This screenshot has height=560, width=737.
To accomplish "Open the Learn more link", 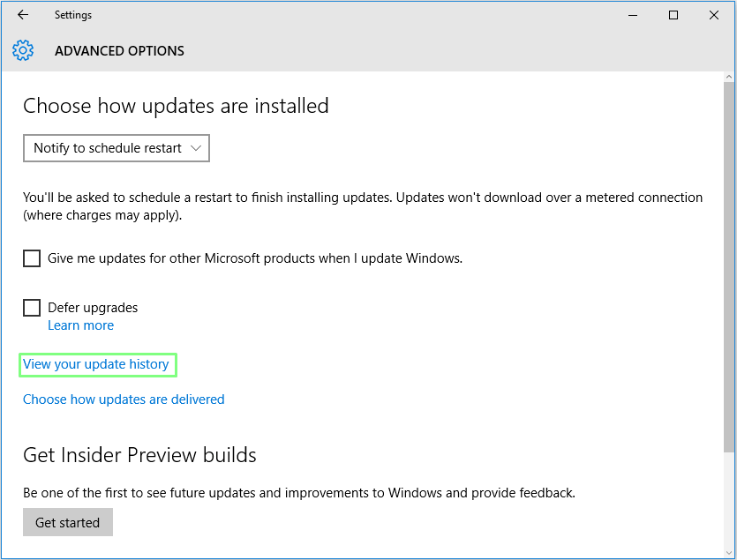I will [x=80, y=325].
